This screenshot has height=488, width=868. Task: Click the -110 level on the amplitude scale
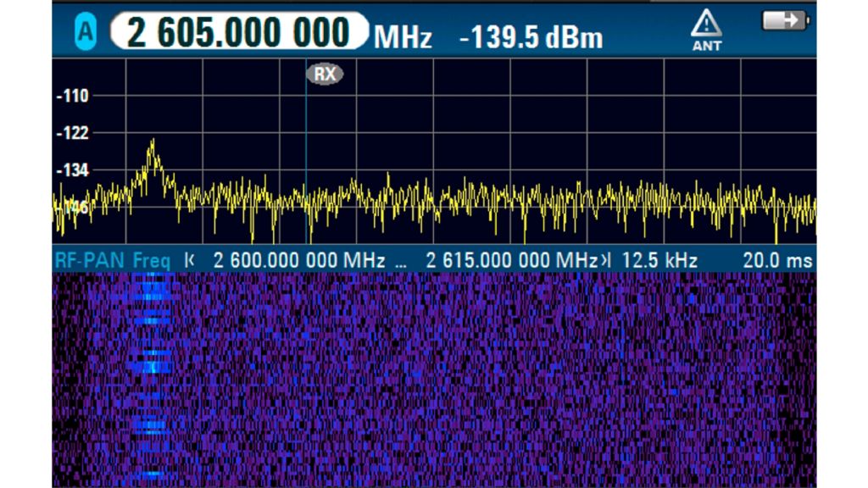[x=72, y=96]
